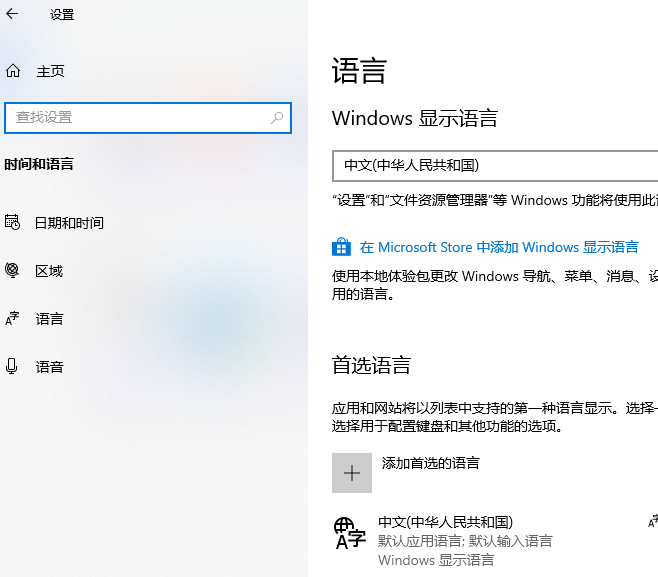Click 添加首选的语言 label

click(431, 463)
